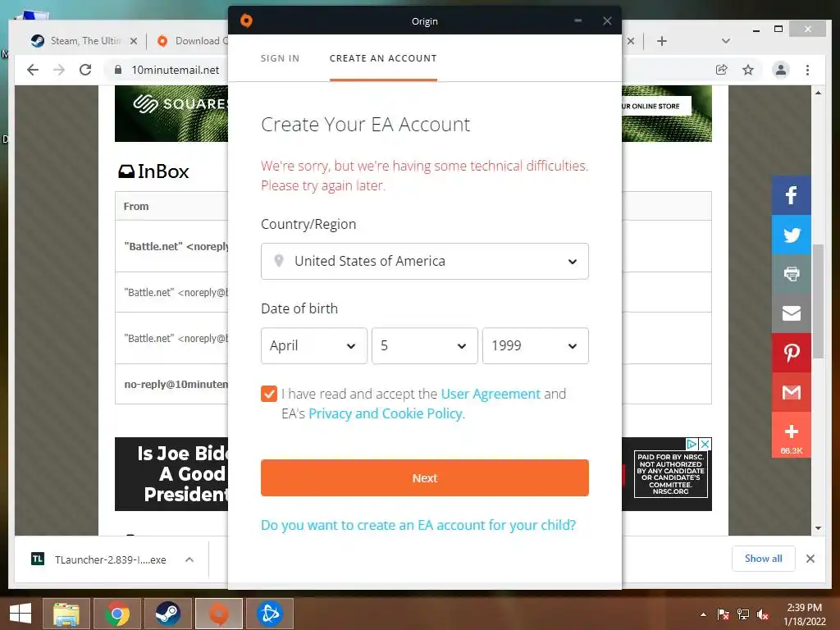
Task: Click the 10minutemail.net address bar
Action: click(176, 70)
